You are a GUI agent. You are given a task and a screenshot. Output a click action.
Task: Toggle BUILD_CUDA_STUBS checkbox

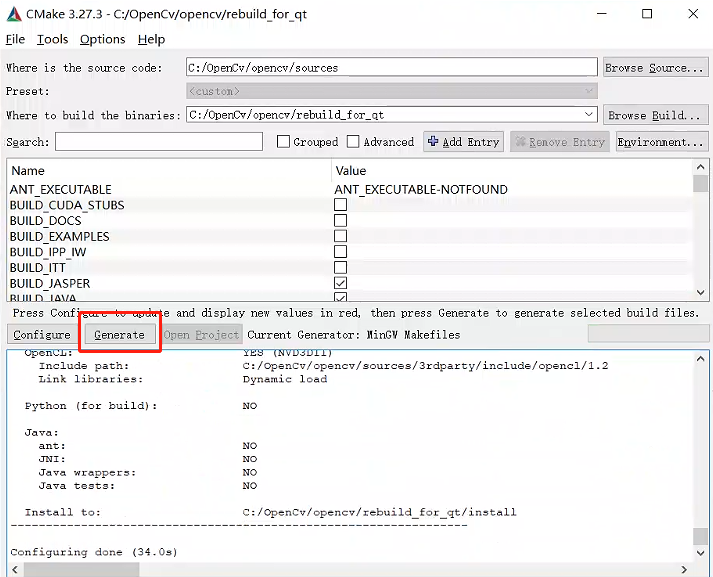tap(340, 205)
